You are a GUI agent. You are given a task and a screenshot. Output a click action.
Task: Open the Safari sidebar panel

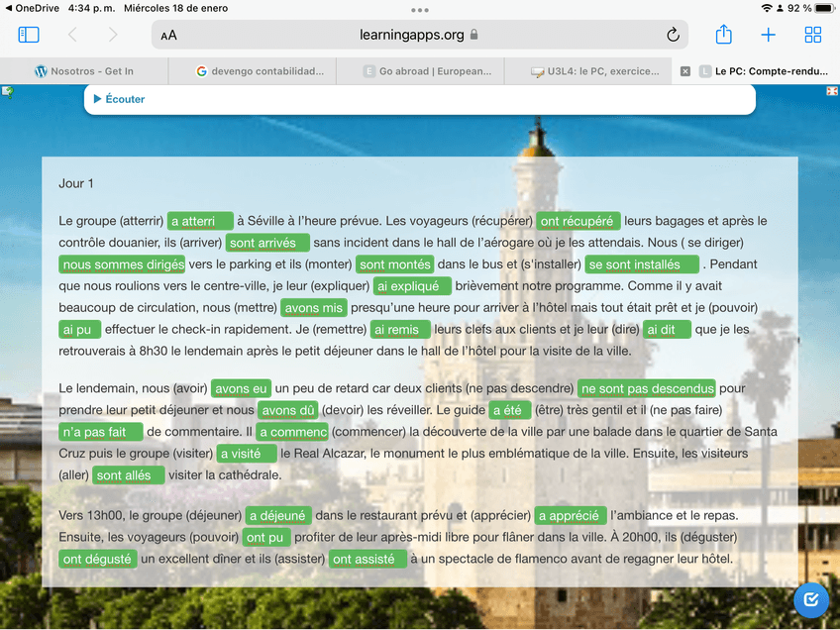pos(29,35)
